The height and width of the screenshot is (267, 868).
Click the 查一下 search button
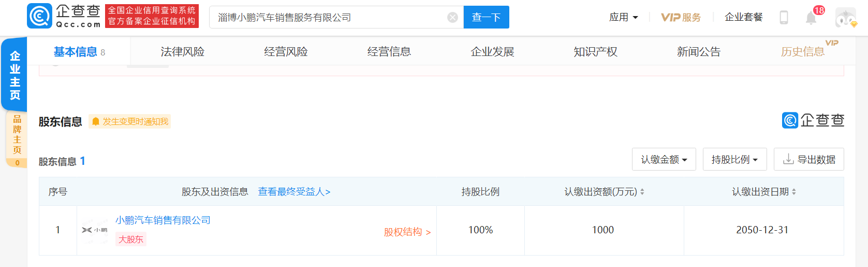[x=486, y=17]
